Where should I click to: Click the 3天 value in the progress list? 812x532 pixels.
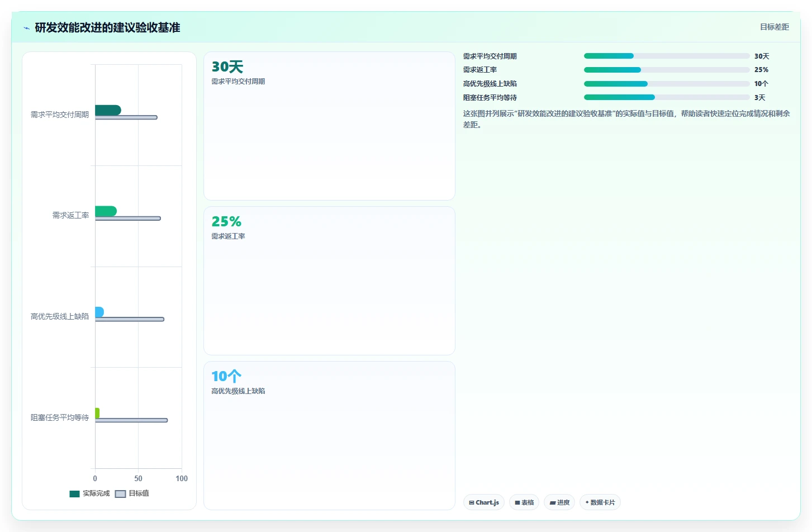tap(759, 97)
